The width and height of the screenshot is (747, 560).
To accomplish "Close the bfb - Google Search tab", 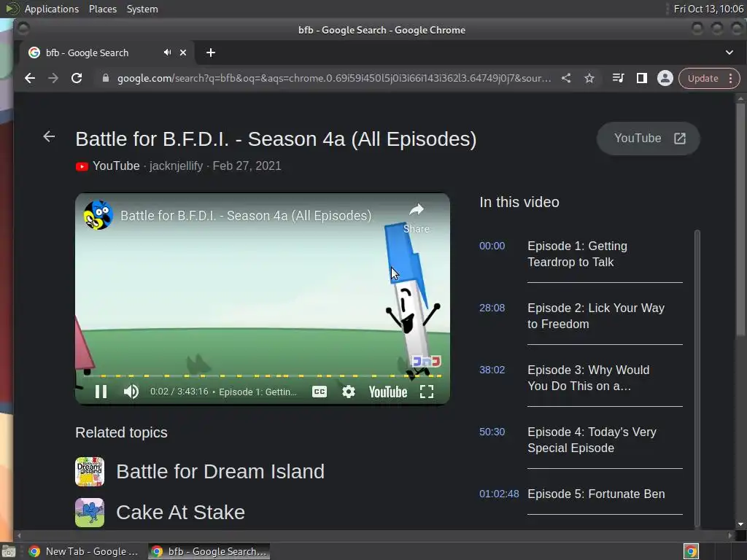I will tap(183, 52).
